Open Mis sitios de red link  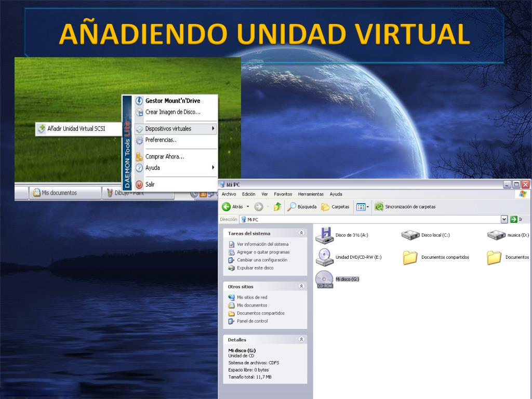[252, 297]
